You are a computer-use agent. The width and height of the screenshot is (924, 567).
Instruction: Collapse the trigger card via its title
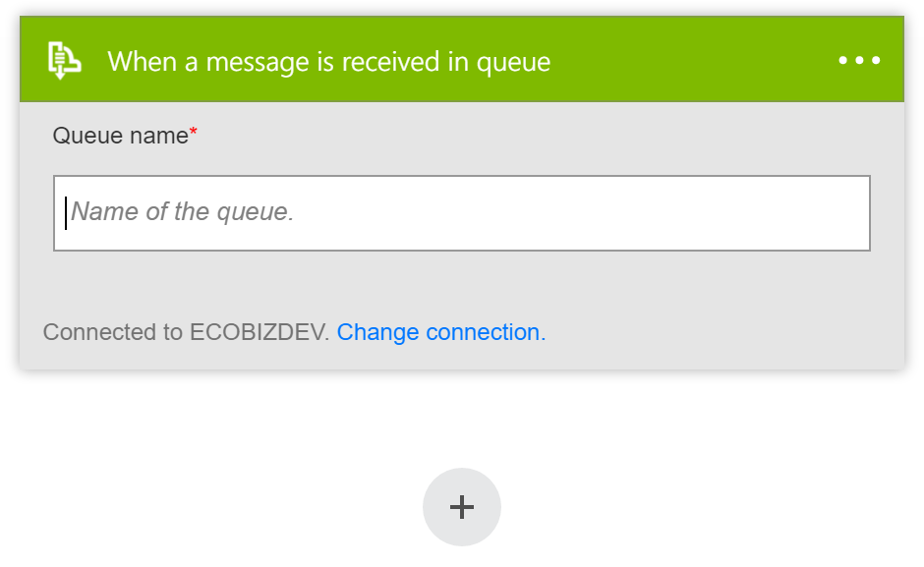(329, 62)
